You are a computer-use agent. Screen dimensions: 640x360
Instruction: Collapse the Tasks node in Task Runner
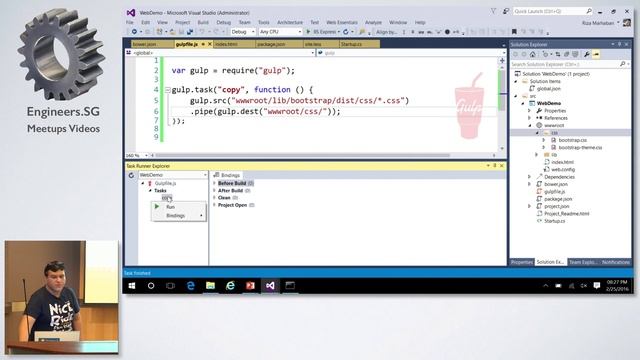click(x=150, y=191)
